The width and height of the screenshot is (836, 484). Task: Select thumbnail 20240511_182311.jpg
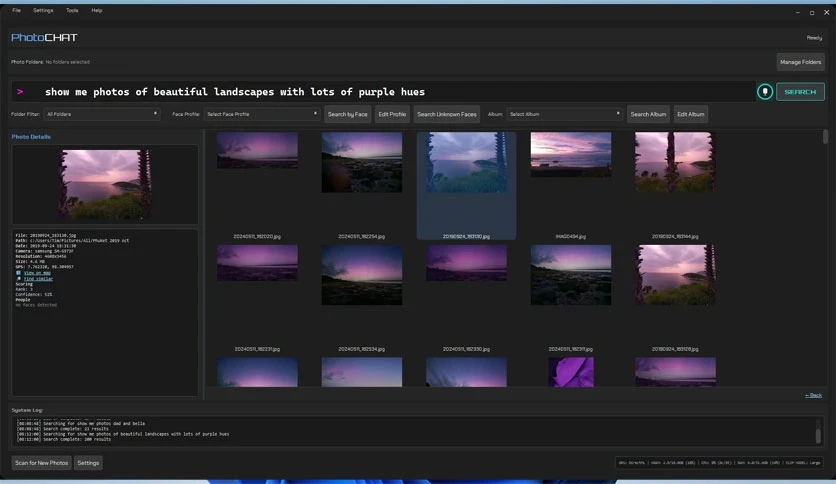coord(570,275)
